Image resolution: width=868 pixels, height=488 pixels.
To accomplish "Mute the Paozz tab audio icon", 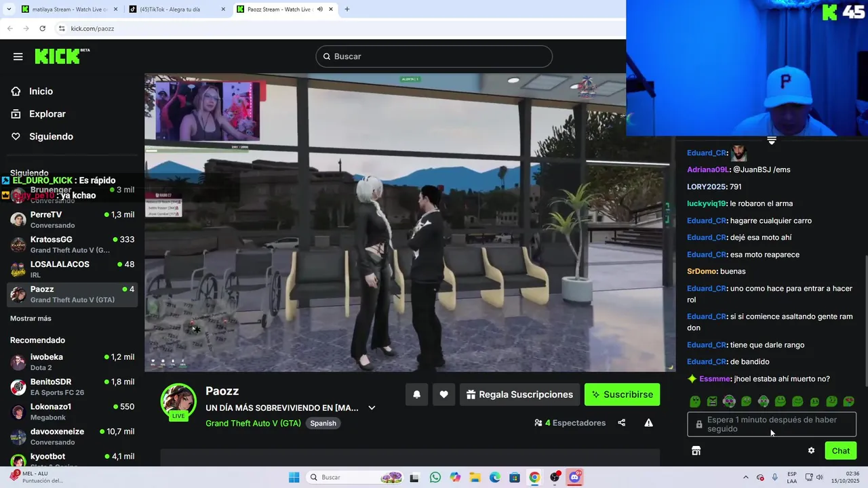I will [319, 9].
